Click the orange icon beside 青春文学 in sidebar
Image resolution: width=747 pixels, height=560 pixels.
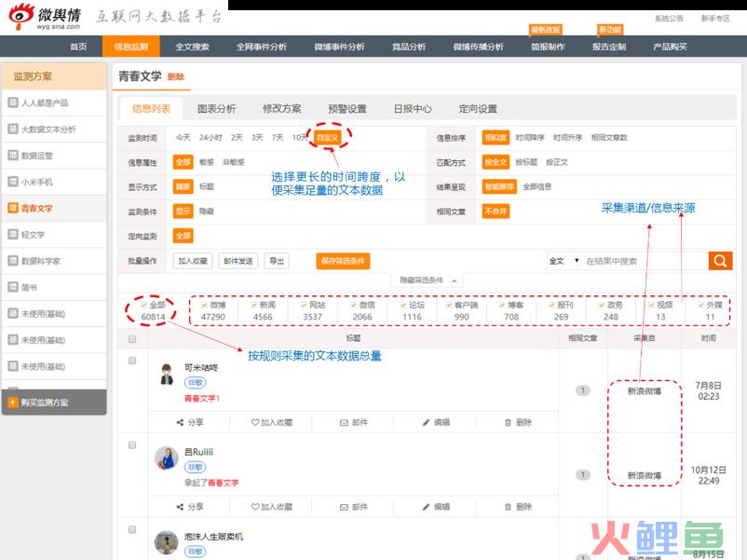click(x=13, y=208)
